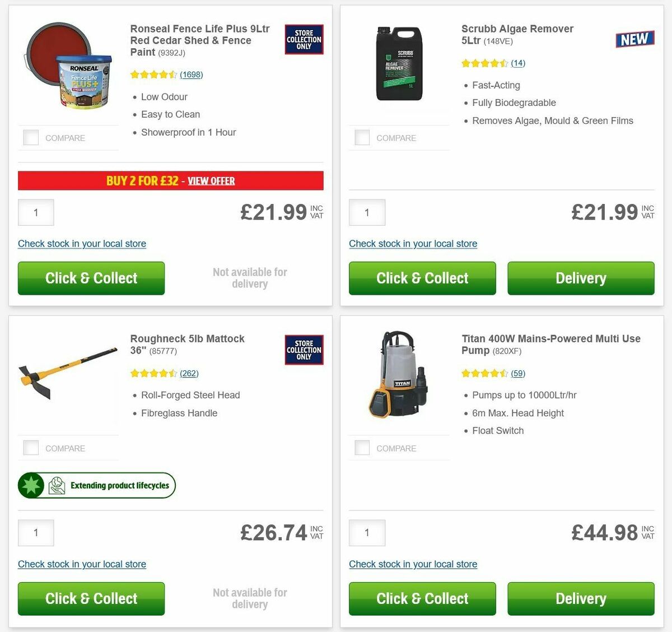Click the Roughneck Mattock product image
Screen dimensions: 672x632
click(x=67, y=378)
